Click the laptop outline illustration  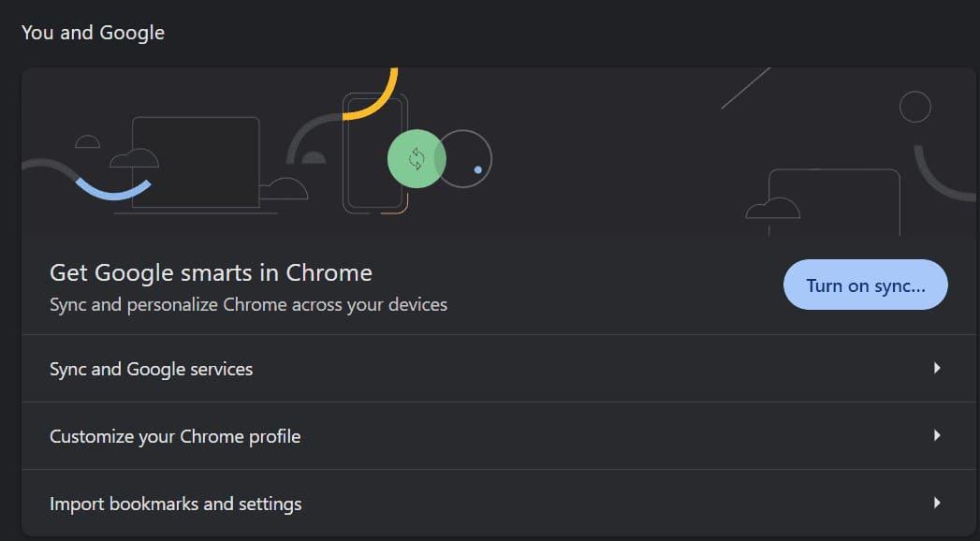tap(195, 161)
